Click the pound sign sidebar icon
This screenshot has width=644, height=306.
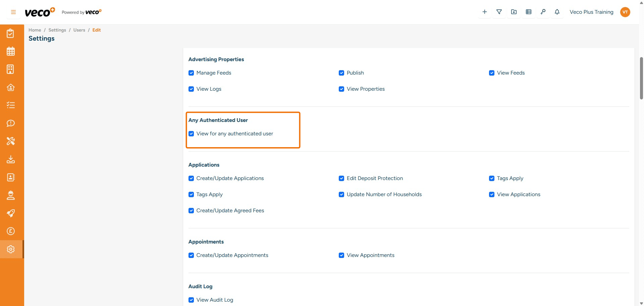11,231
